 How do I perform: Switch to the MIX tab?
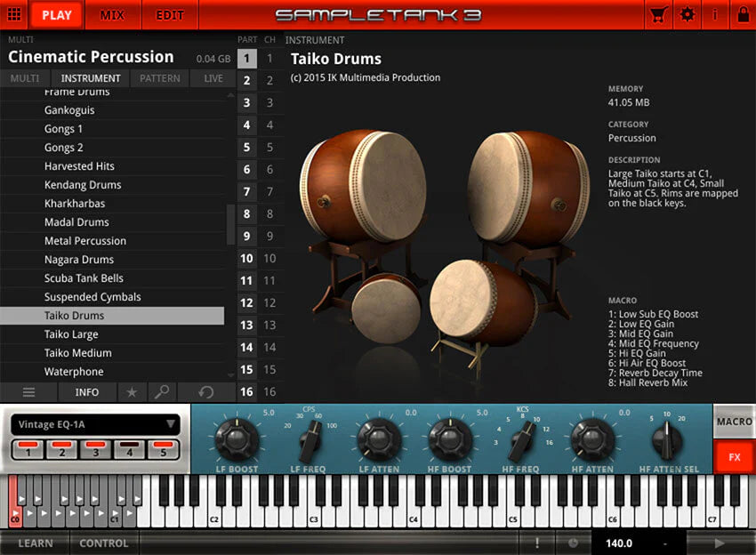click(x=112, y=14)
